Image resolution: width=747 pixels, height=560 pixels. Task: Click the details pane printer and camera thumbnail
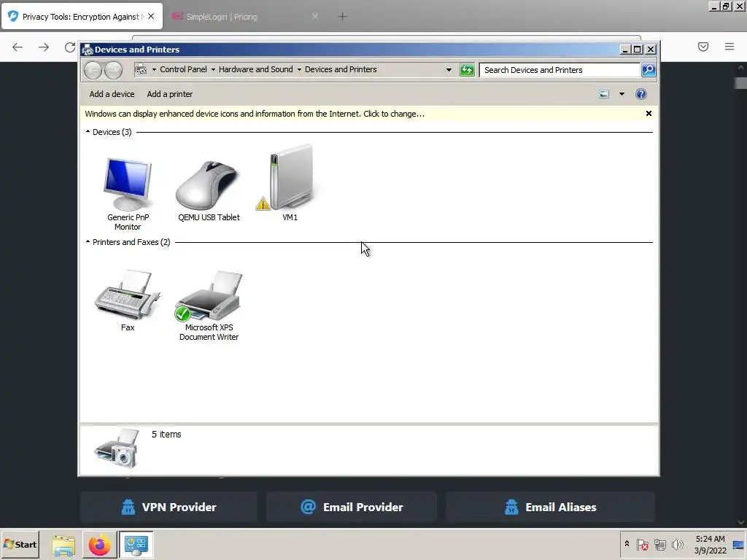point(117,448)
